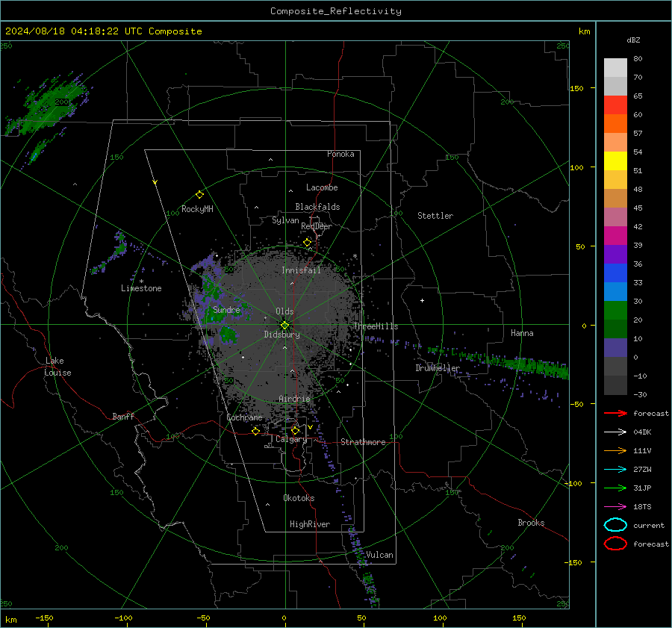Select the purple 36-39 dBZ swatch
Viewport: 672px width, 628px height.
click(615, 255)
